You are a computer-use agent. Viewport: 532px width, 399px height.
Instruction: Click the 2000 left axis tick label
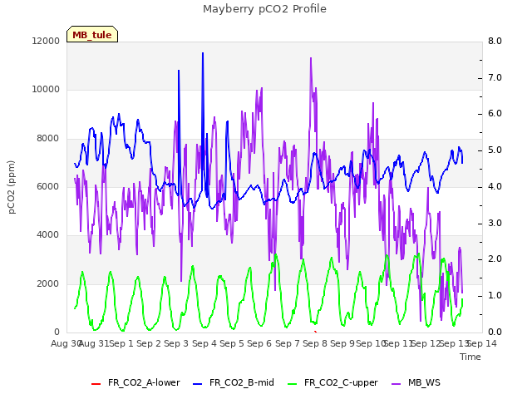tap(48, 283)
